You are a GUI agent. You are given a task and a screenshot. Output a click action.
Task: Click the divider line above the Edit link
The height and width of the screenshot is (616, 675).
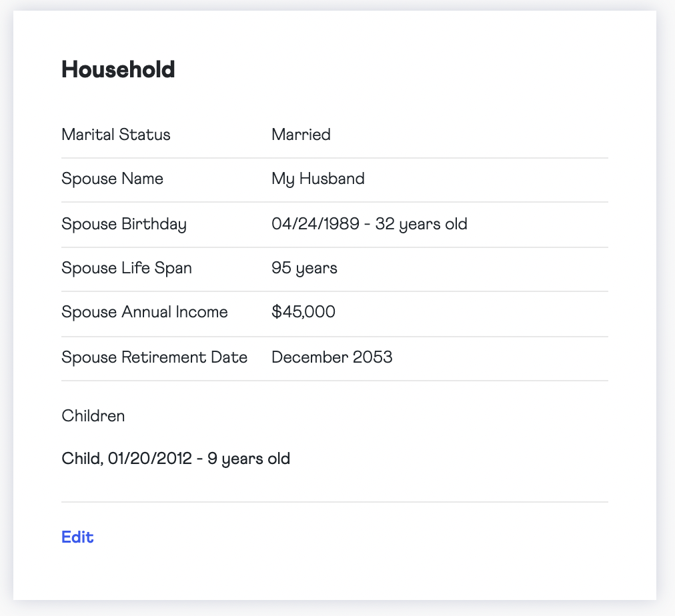[335, 501]
